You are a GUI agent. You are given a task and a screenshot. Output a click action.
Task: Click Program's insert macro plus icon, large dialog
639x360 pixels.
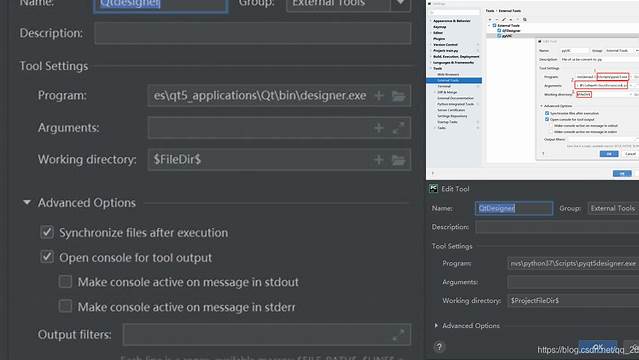pyautogui.click(x=379, y=96)
